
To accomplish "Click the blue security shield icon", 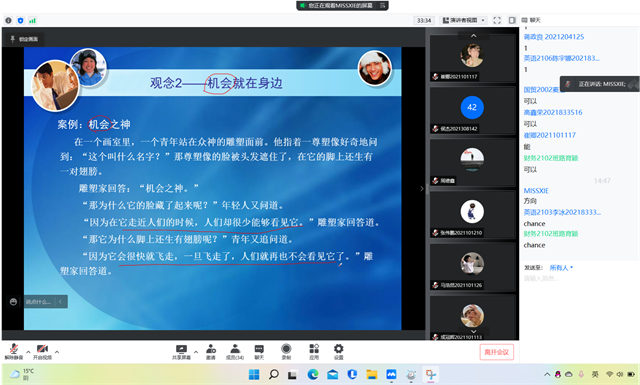I will pyautogui.click(x=20, y=20).
